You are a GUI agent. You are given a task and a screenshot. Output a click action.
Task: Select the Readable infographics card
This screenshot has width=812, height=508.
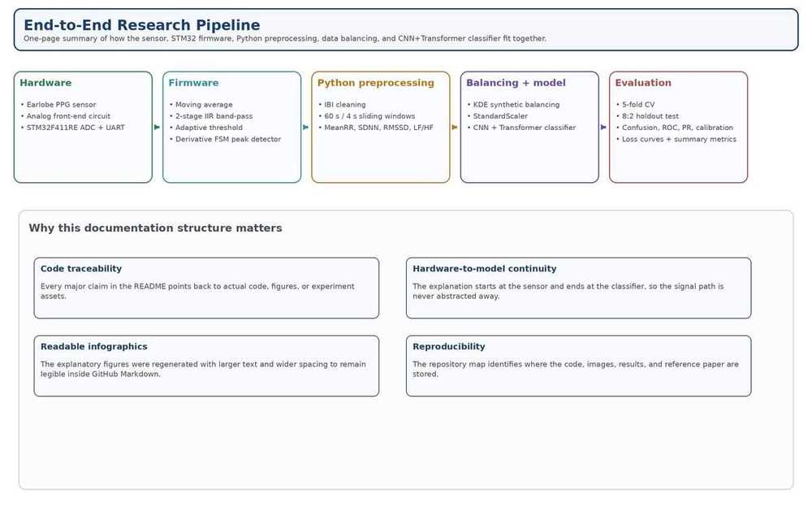click(206, 366)
